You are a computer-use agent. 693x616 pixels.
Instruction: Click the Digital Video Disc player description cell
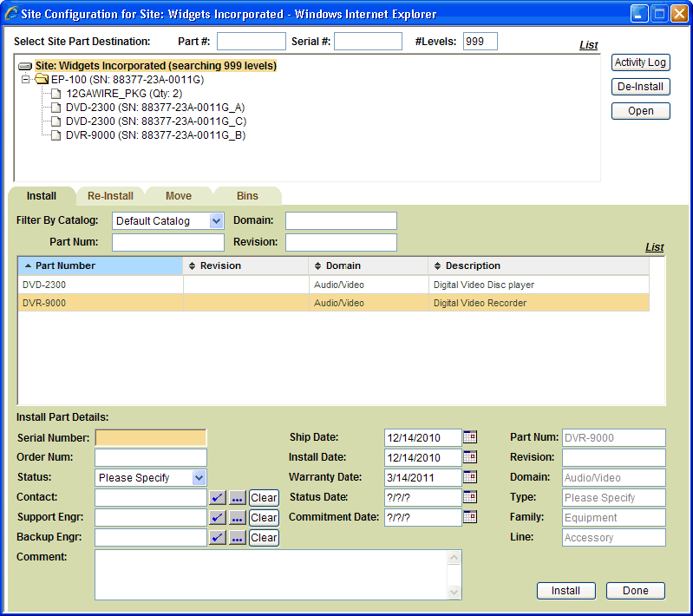click(x=539, y=285)
